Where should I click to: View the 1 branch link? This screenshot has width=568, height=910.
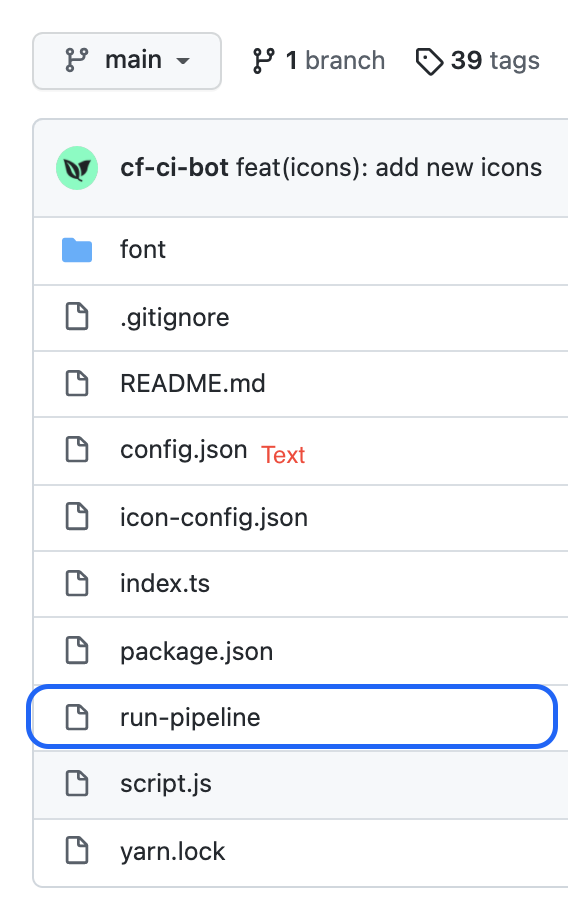tap(319, 61)
